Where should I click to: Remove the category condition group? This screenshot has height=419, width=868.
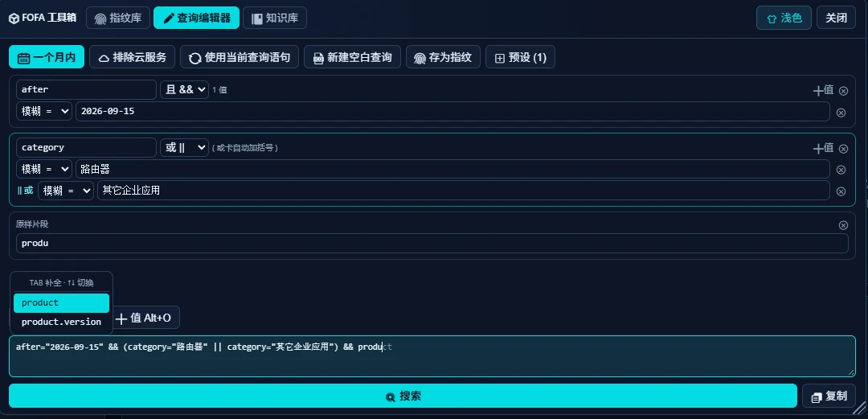pyautogui.click(x=843, y=149)
